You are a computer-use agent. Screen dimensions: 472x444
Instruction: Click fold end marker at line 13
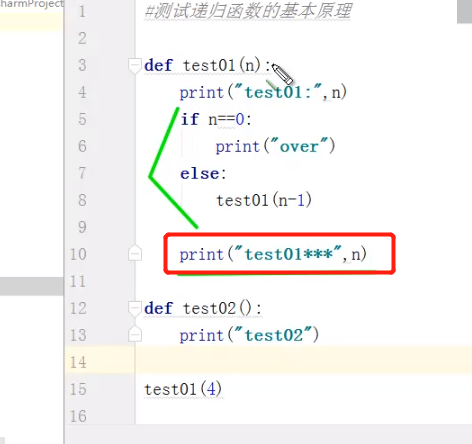[135, 334]
